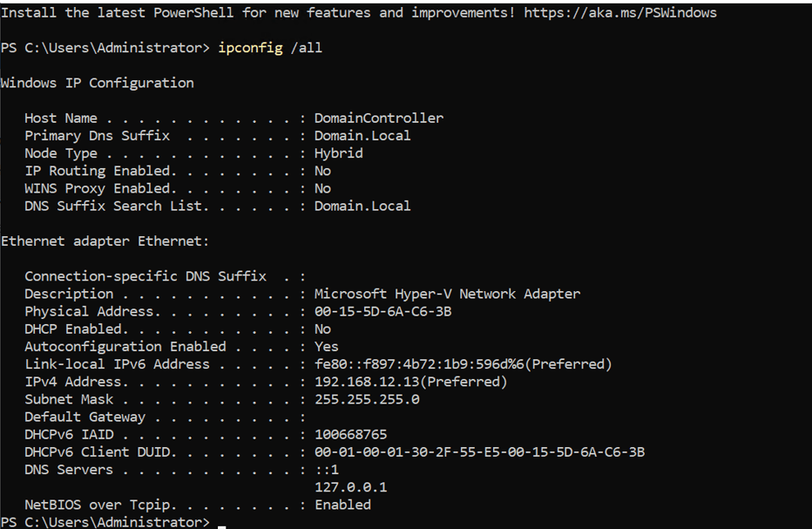Click the Microsoft Hyper-V Network Adapter description
Screen dimensions: 812x529
[447, 294]
